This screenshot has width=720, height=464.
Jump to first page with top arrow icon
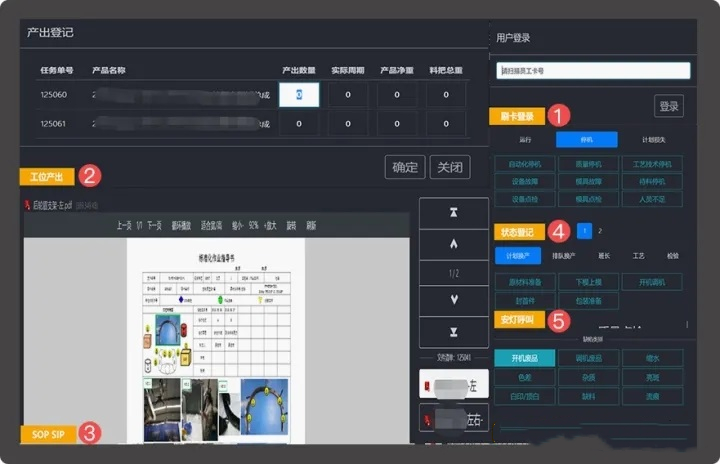click(454, 212)
